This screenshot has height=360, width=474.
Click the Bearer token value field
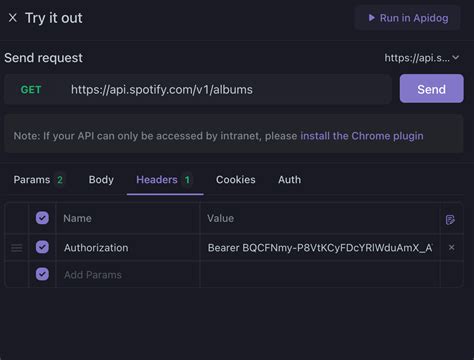pos(320,248)
